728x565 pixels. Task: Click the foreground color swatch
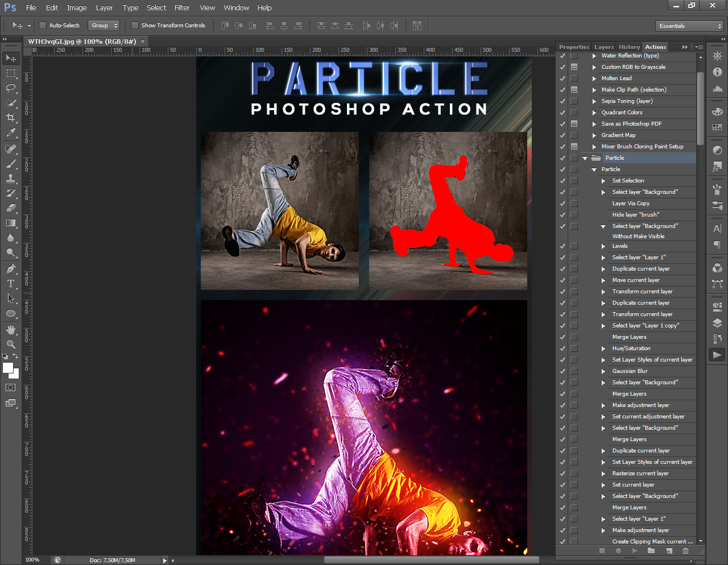8,367
